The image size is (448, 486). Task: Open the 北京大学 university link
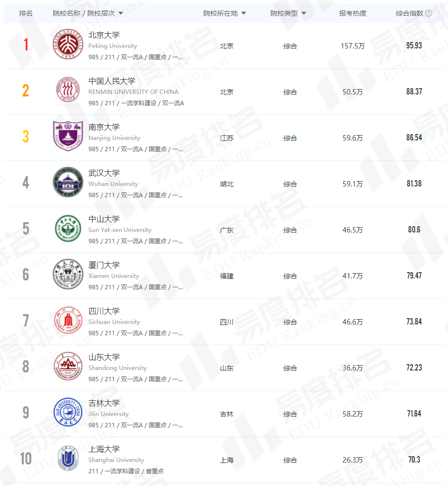pyautogui.click(x=103, y=35)
